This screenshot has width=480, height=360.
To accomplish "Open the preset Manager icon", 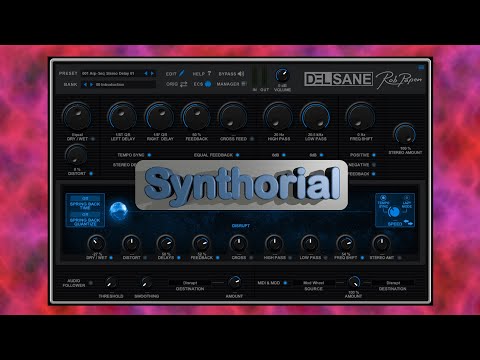I will tap(244, 84).
